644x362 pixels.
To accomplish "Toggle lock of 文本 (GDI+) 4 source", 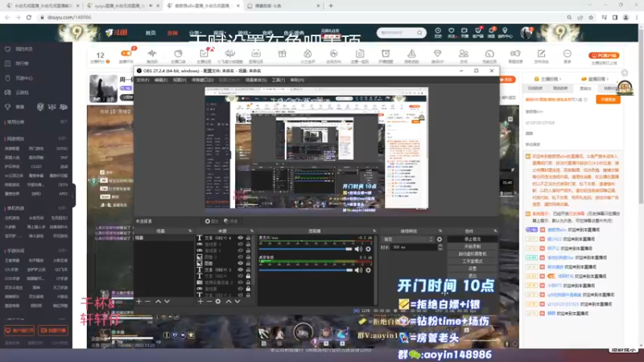I will 248,237.
